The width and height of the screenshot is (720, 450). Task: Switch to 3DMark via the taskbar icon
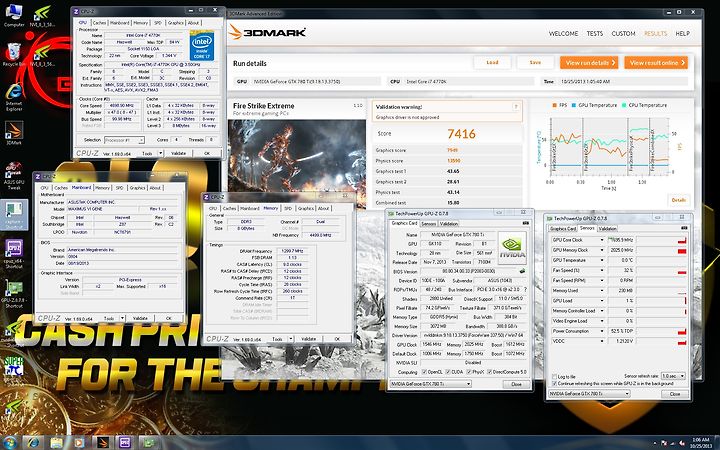[x=103, y=443]
